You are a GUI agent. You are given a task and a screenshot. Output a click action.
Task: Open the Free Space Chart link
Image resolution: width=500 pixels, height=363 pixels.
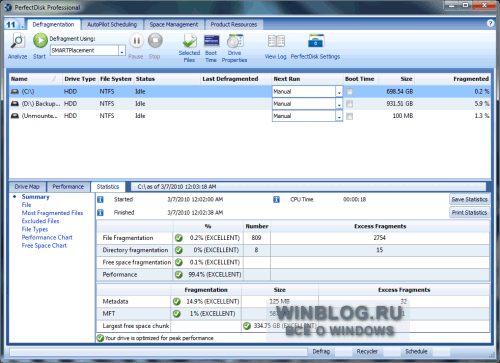tap(44, 246)
